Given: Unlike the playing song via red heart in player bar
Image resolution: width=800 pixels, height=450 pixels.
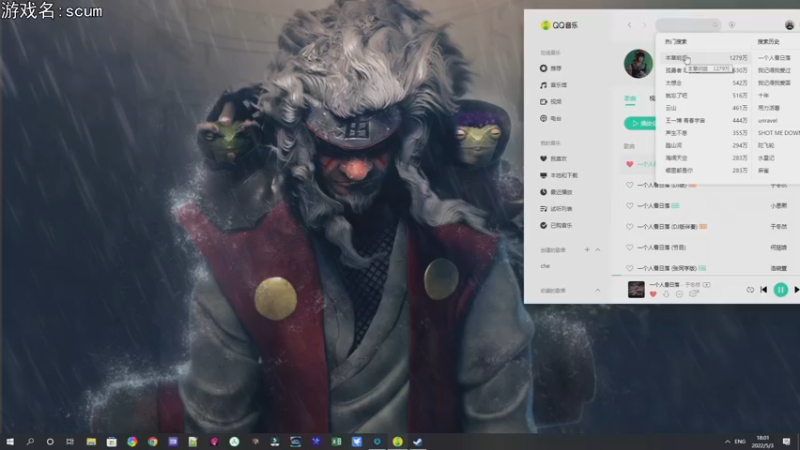Looking at the screenshot, I should (653, 294).
